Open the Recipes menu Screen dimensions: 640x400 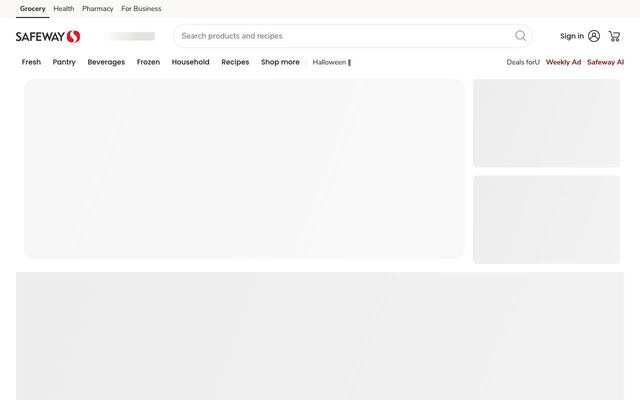[235, 62]
